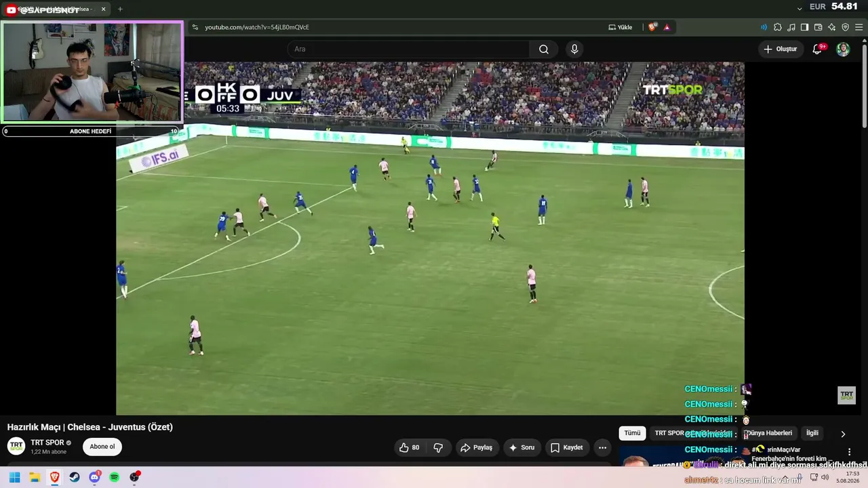Click the Ara search input field

pos(409,49)
